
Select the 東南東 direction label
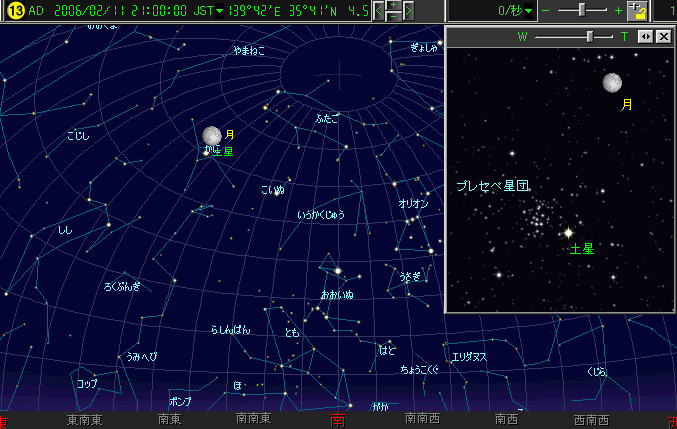pyautogui.click(x=85, y=420)
